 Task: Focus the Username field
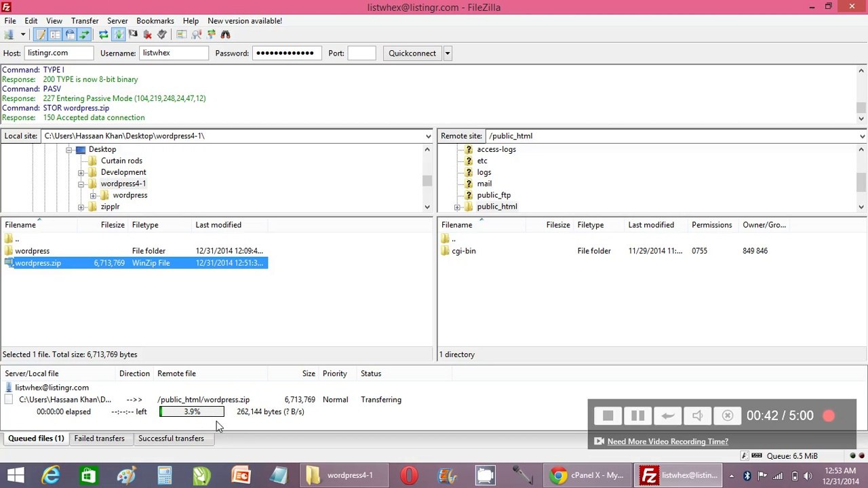pyautogui.click(x=174, y=53)
